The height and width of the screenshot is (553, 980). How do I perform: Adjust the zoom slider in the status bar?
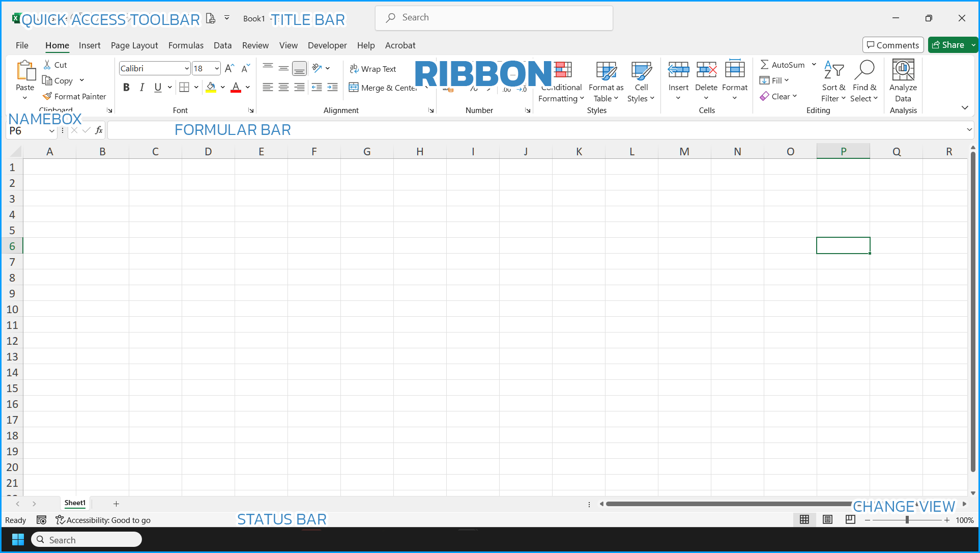(x=907, y=520)
